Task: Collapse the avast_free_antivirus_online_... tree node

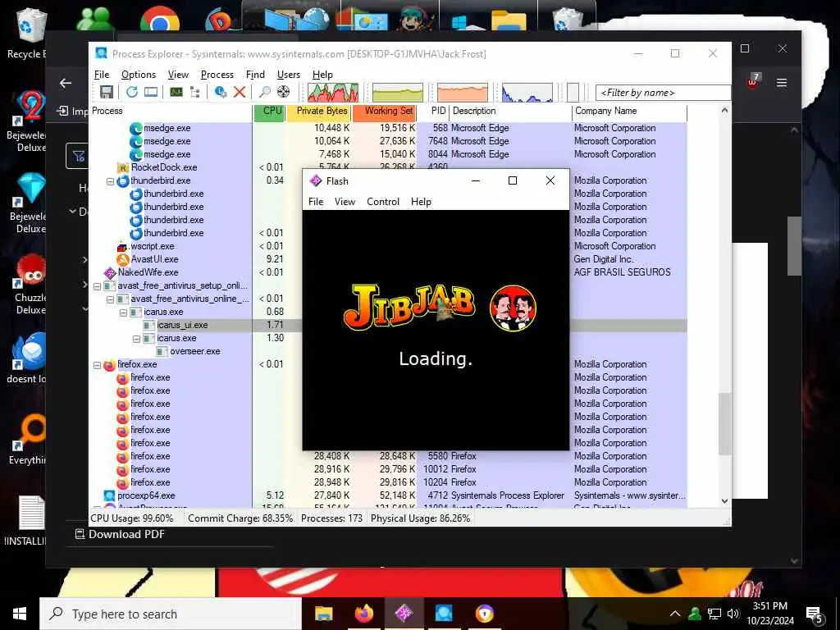Action: [x=110, y=299]
